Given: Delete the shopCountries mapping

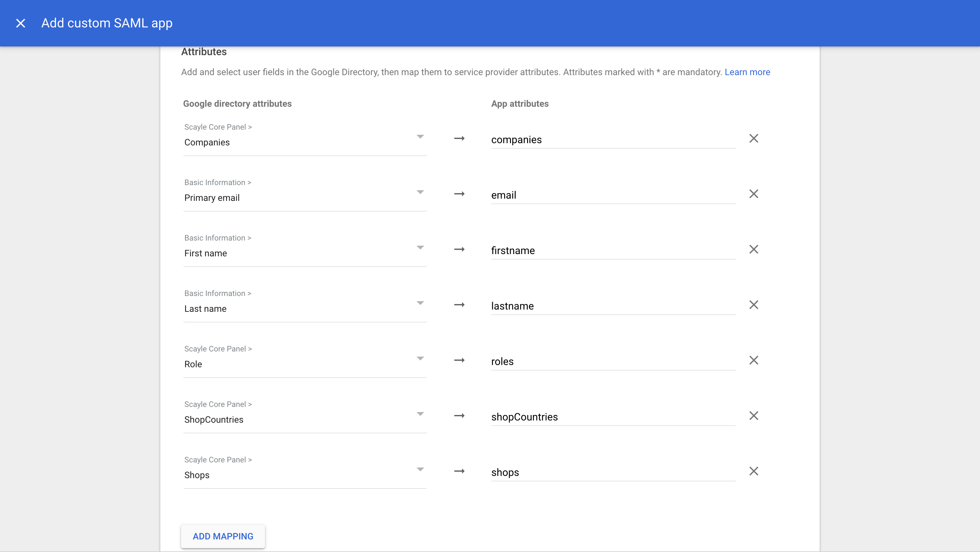Looking at the screenshot, I should tap(753, 416).
